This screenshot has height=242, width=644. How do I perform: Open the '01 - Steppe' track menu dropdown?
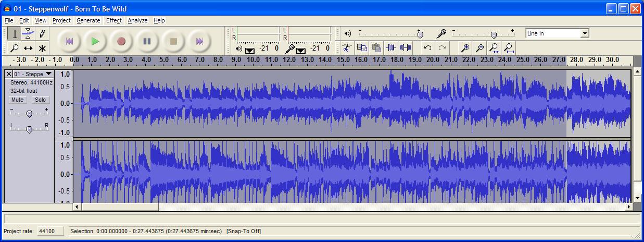[x=33, y=74]
